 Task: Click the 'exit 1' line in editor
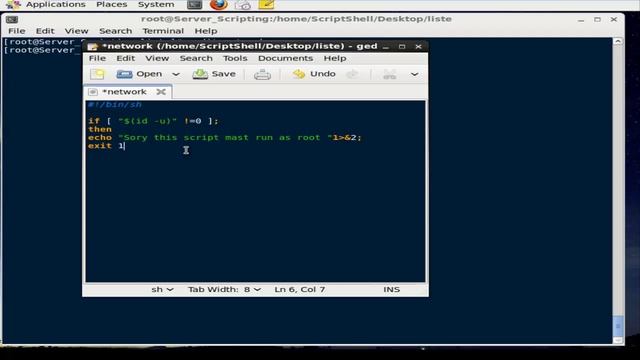pyautogui.click(x=106, y=146)
